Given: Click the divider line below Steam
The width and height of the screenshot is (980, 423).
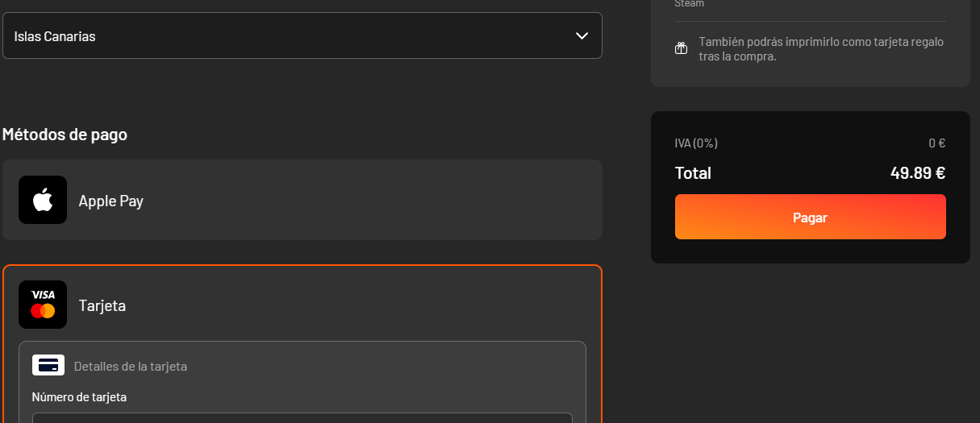Looking at the screenshot, I should 810,21.
